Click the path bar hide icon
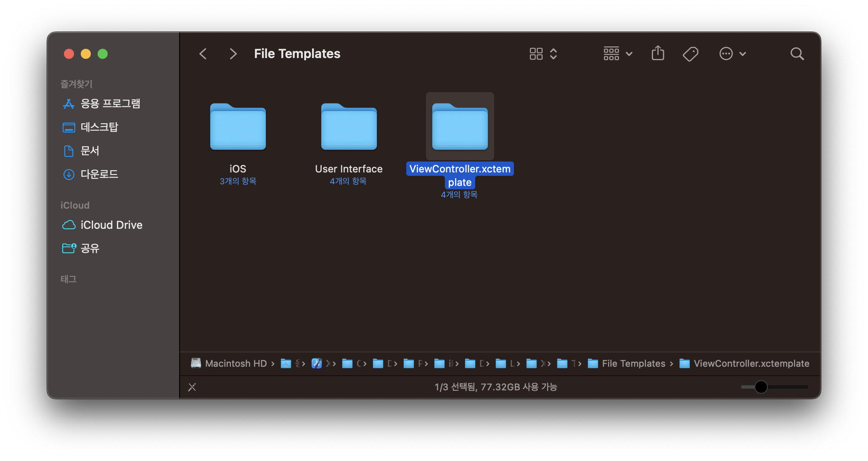Image resolution: width=868 pixels, height=461 pixels. click(192, 387)
